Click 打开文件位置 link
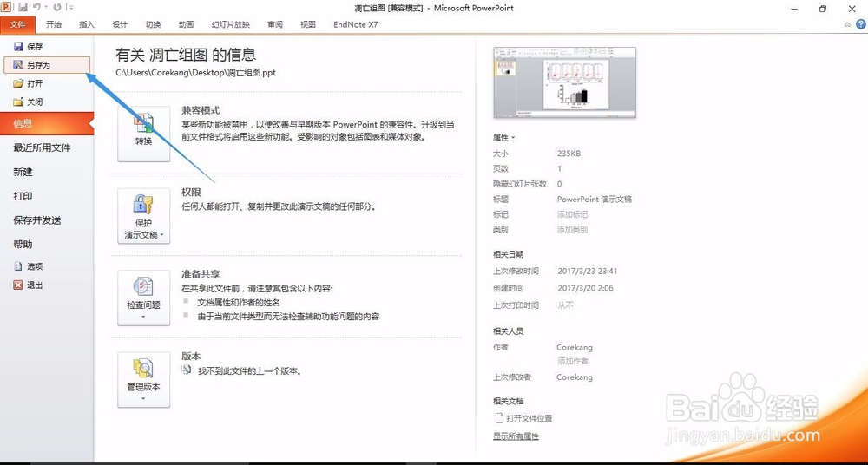The height and width of the screenshot is (465, 868). click(x=523, y=418)
